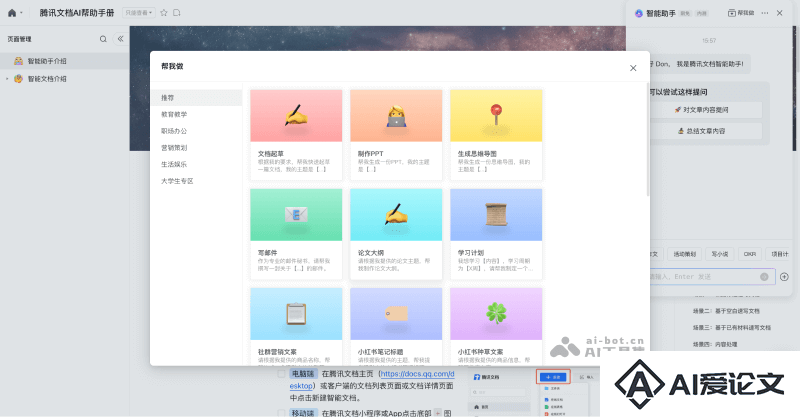The height and width of the screenshot is (417, 800).
Task: Open the 学习计划 template card
Action: click(x=496, y=234)
